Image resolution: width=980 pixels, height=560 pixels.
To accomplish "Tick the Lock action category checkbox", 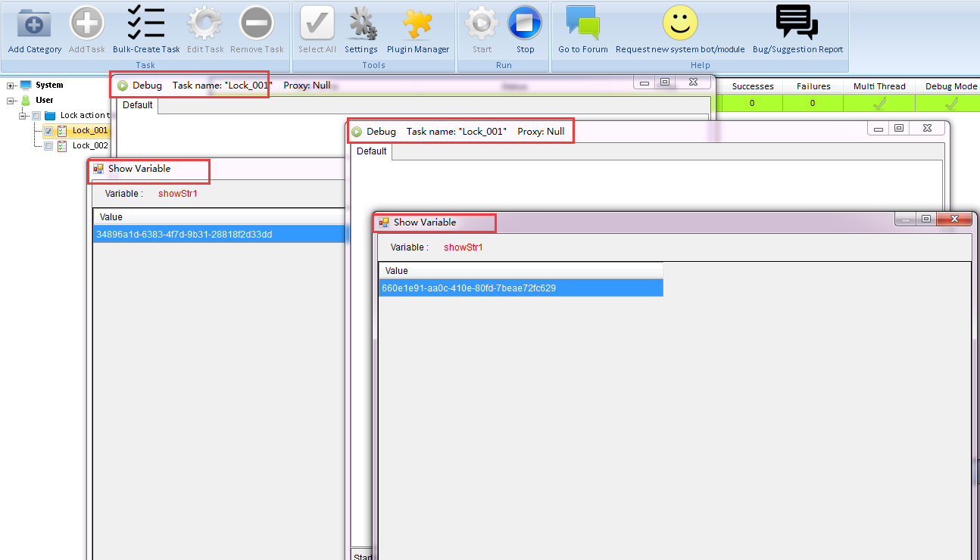I will (36, 116).
